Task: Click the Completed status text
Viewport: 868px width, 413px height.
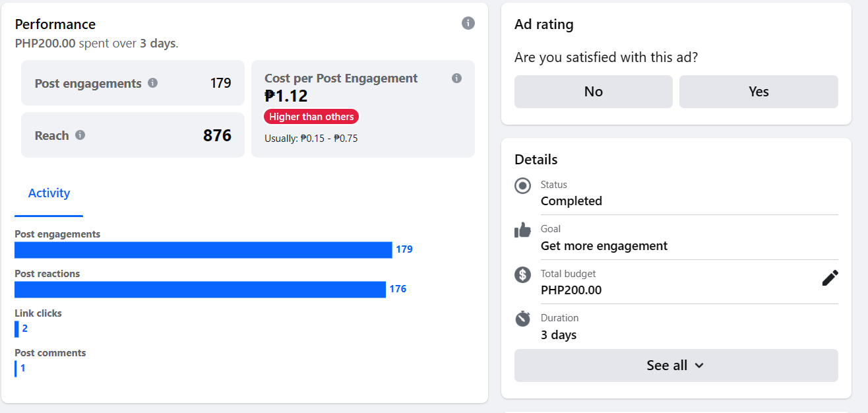Action: [x=571, y=201]
